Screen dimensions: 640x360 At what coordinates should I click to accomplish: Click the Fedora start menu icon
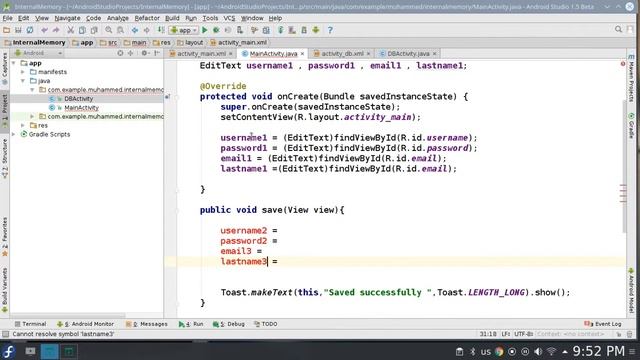9,351
